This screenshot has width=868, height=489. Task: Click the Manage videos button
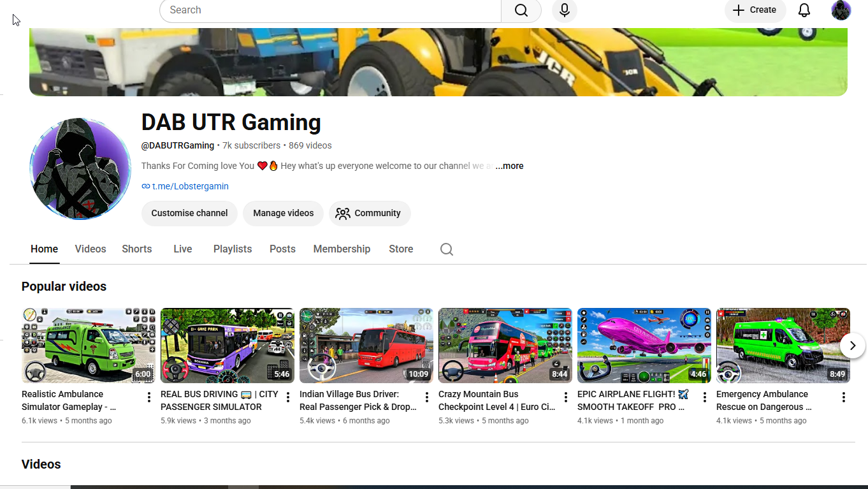pyautogui.click(x=283, y=214)
